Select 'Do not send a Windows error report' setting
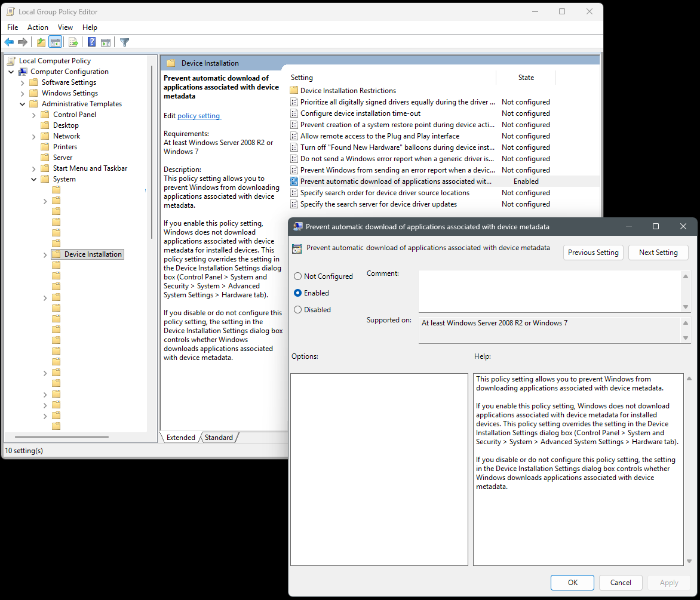This screenshot has height=600, width=700. point(397,159)
